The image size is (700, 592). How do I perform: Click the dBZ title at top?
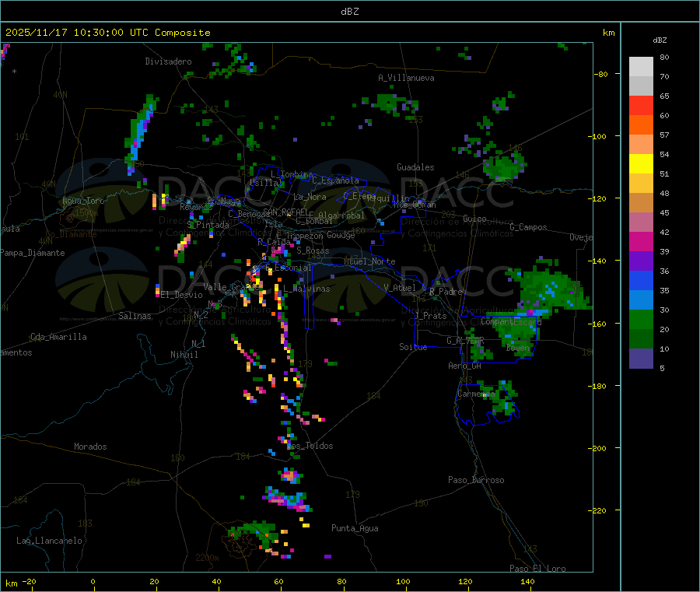[x=349, y=11]
